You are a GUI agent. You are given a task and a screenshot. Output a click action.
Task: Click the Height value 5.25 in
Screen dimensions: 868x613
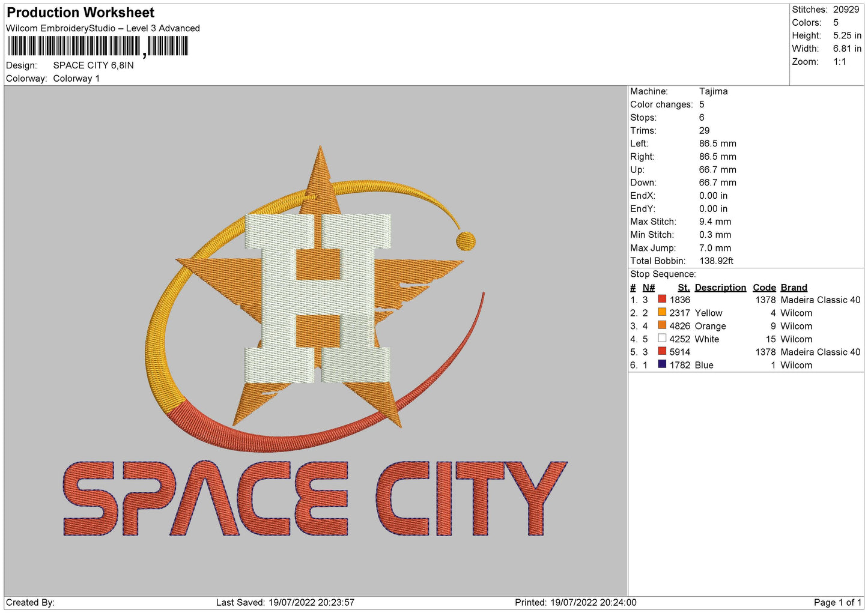point(847,35)
